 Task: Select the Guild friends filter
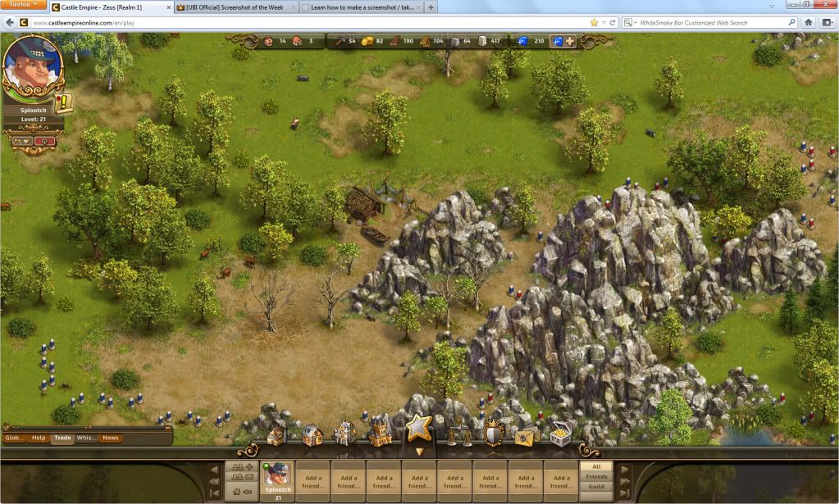[x=595, y=487]
